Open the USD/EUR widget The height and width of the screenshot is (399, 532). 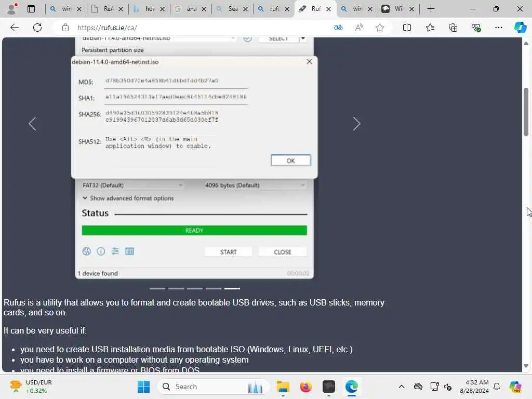31,387
